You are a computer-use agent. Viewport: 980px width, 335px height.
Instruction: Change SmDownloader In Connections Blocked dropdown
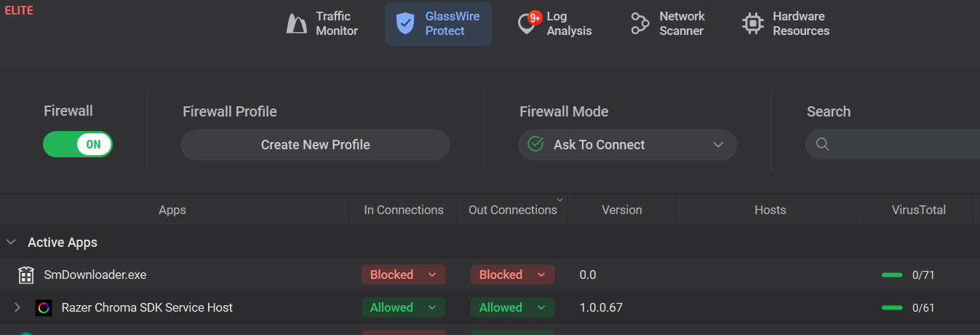point(403,275)
